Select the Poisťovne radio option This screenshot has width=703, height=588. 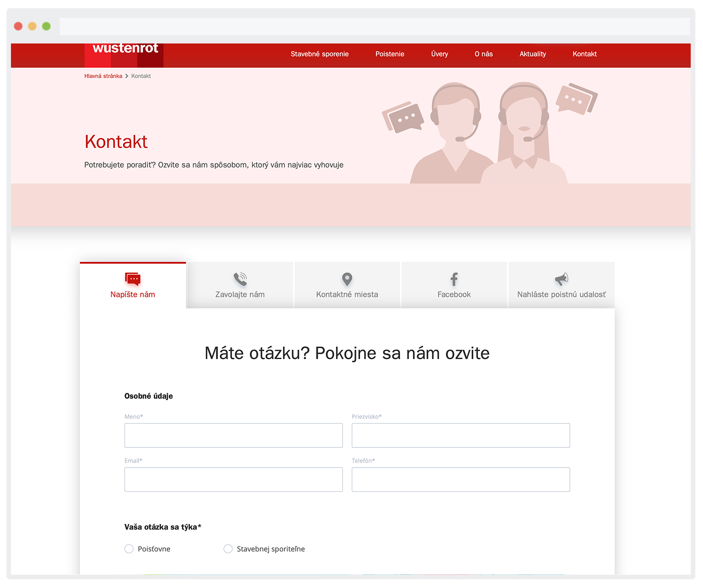tap(129, 549)
